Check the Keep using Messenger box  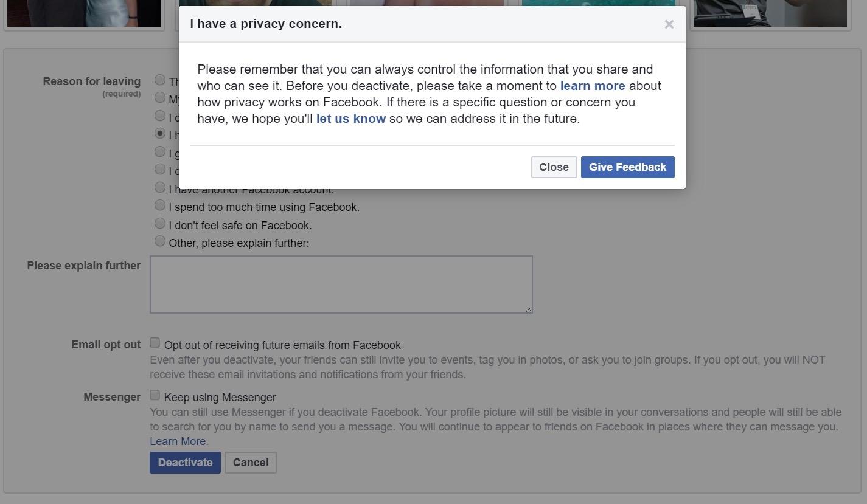tap(155, 395)
